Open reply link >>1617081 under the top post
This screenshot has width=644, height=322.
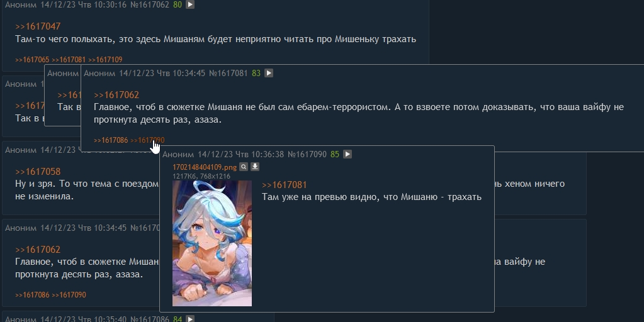[x=69, y=60]
